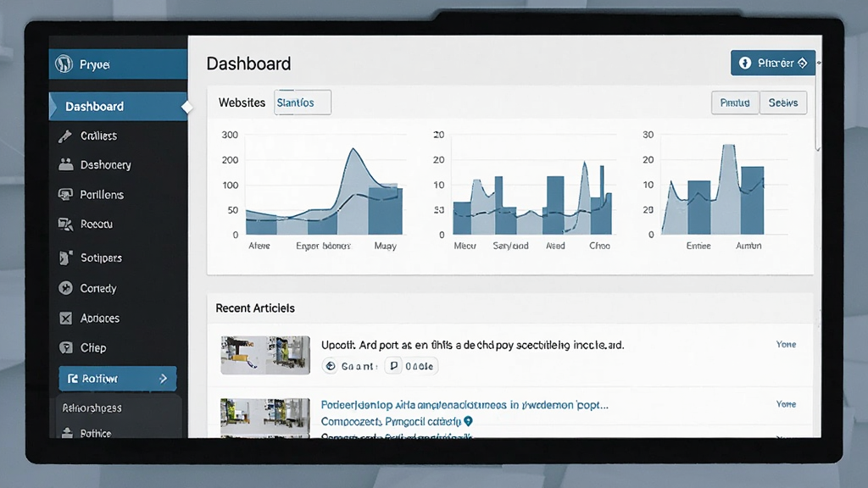Screen dimensions: 868x488
Task: Click the Afere label under the first chart
Action: [259, 246]
